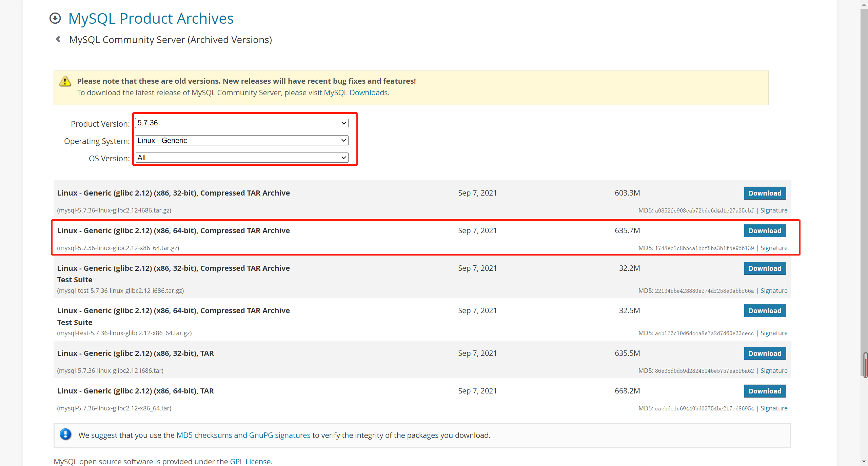Open the MySQL Product Archives title link
Viewport: 868px width, 466px height.
click(151, 18)
